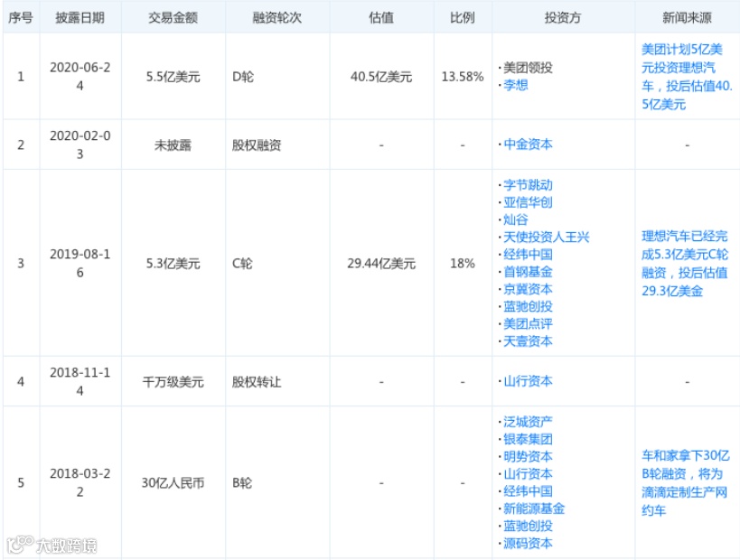Select date cell 2020-06-24
The width and height of the screenshot is (740, 560).
[x=80, y=77]
